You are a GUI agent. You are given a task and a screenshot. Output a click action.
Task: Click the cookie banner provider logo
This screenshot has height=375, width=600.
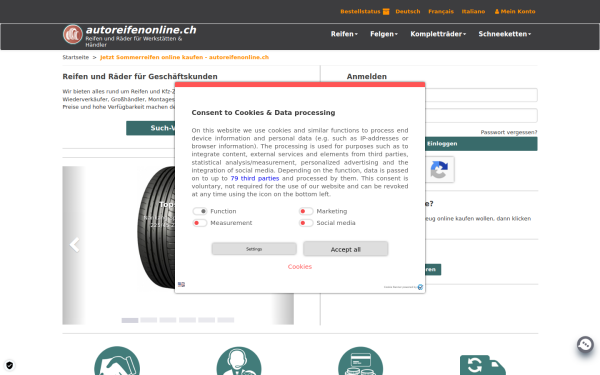(420, 287)
